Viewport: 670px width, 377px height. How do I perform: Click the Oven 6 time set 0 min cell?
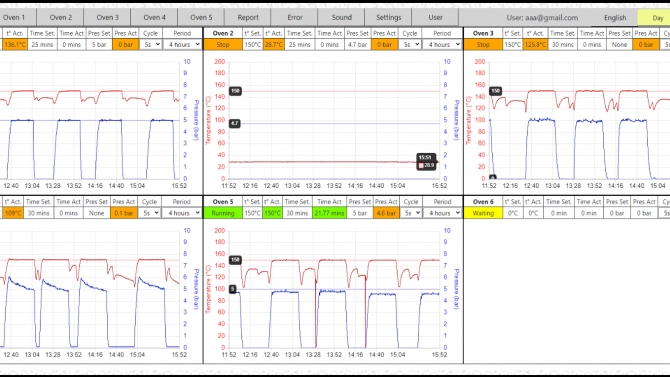pyautogui.click(x=558, y=213)
